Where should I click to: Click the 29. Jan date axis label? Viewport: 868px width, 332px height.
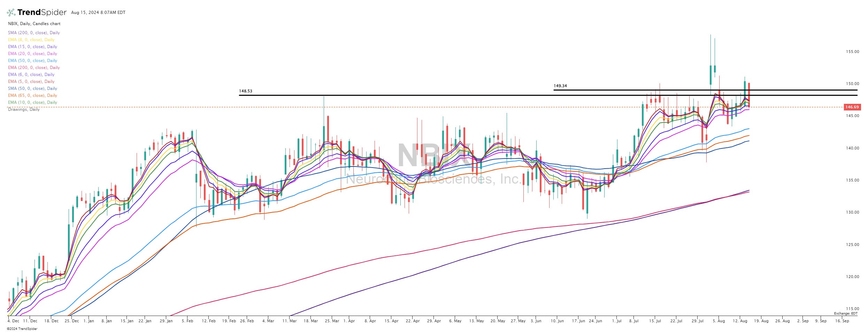click(x=166, y=321)
